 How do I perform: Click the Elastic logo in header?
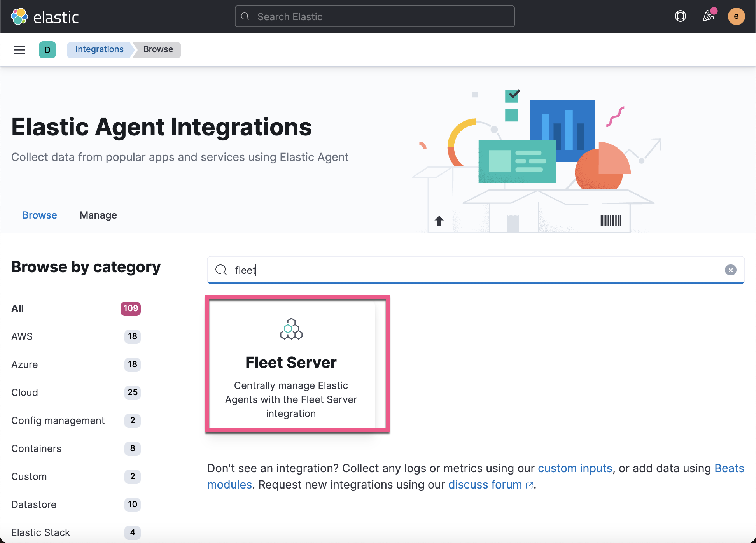coord(45,17)
